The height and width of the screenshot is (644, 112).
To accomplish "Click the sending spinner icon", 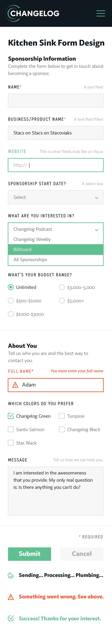I will (11, 575).
